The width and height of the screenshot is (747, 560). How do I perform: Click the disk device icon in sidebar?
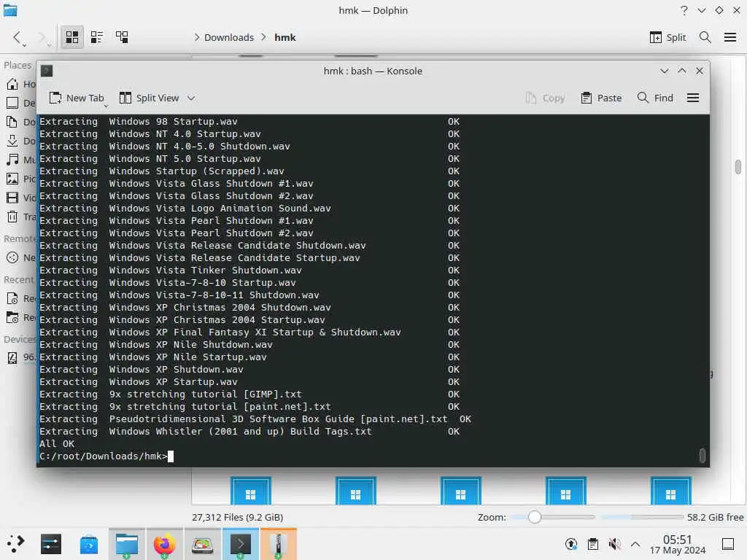pos(12,357)
